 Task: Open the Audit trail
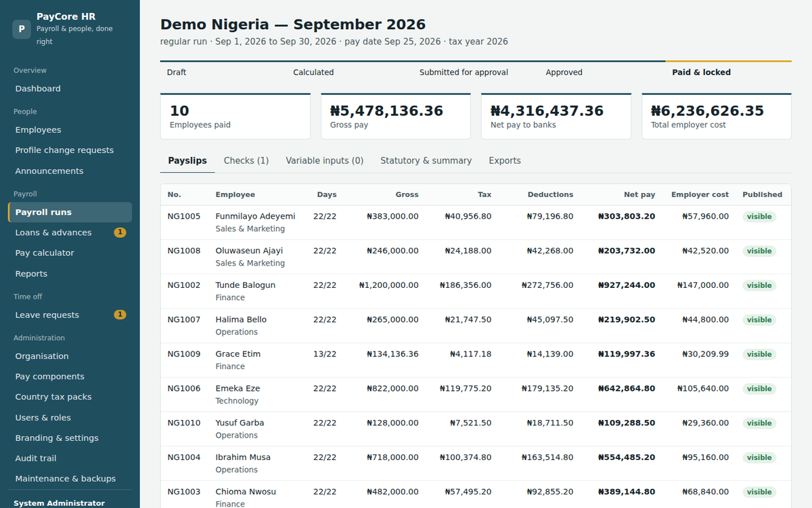pyautogui.click(x=70, y=459)
